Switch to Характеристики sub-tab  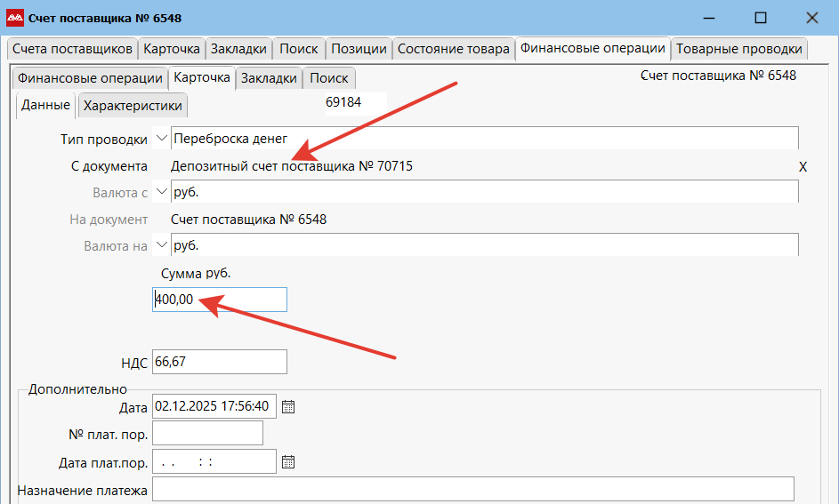click(x=133, y=106)
